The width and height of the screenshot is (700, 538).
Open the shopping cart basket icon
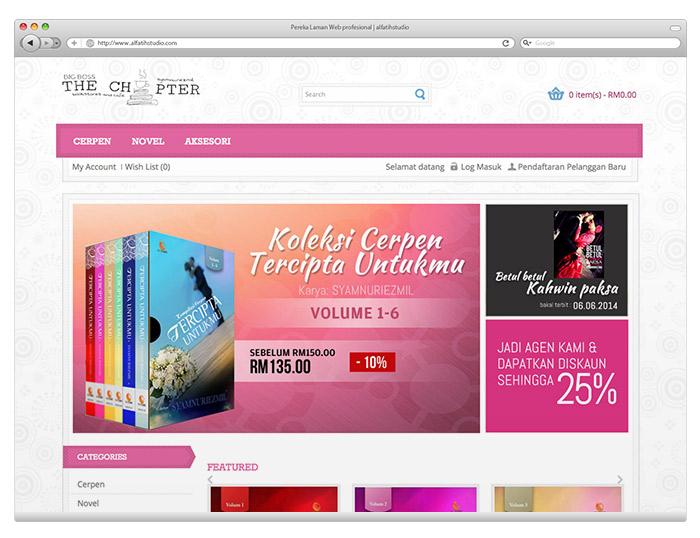555,95
